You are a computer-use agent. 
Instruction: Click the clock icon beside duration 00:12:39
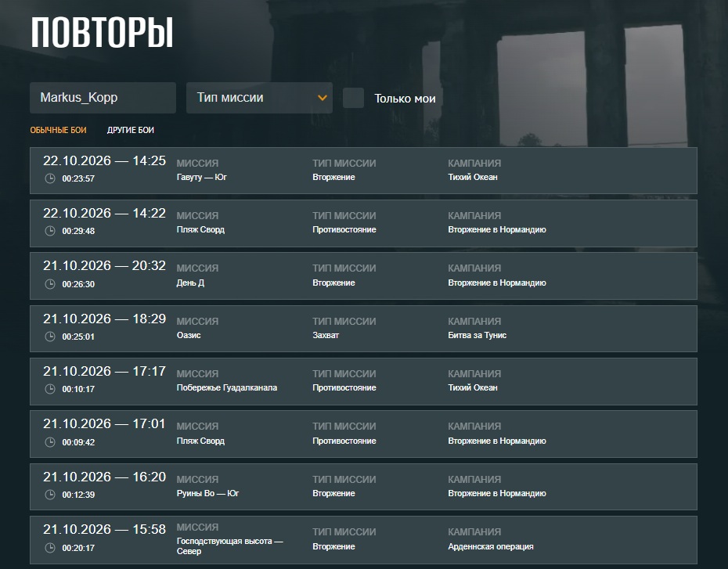click(49, 495)
